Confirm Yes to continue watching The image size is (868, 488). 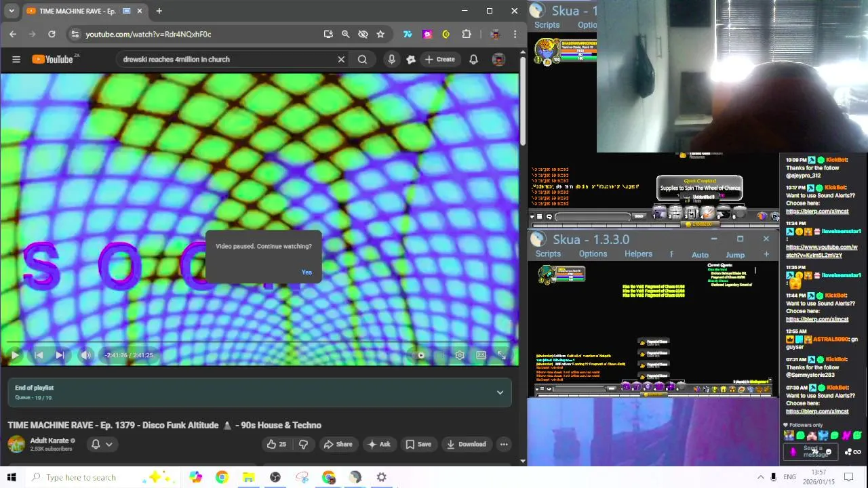point(307,272)
